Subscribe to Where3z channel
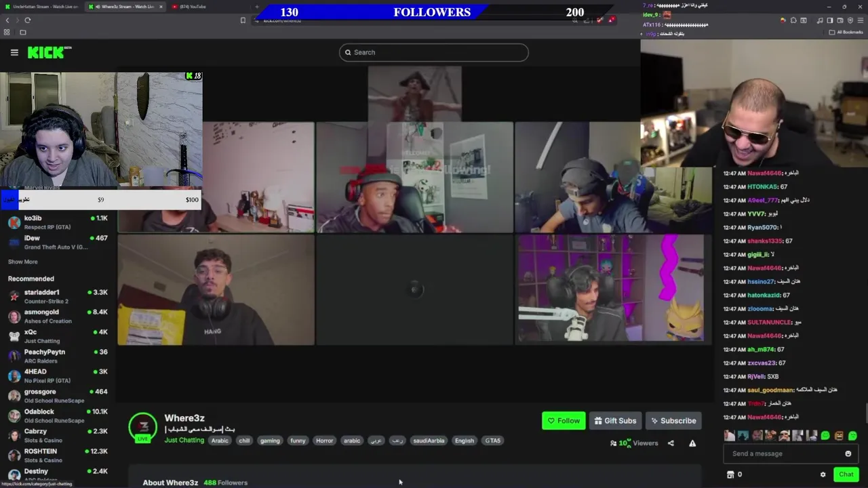 coord(673,421)
